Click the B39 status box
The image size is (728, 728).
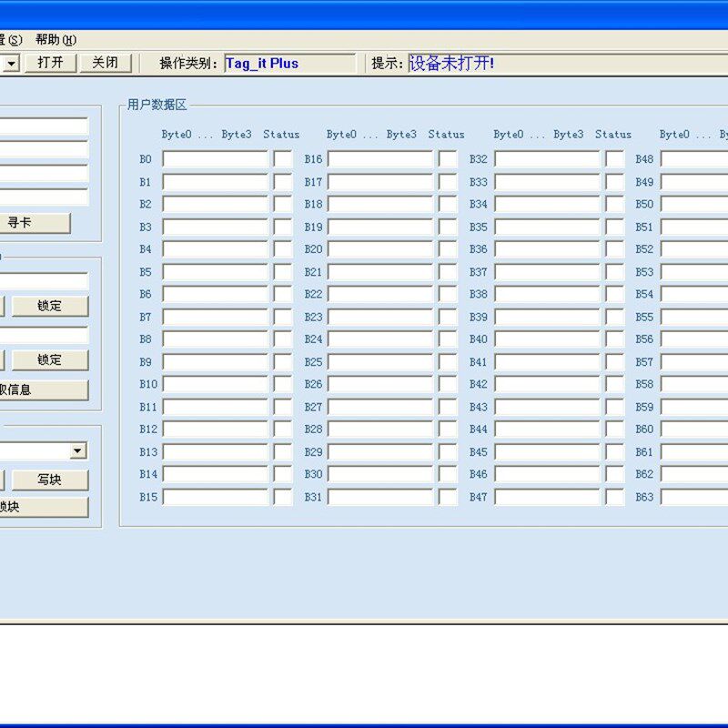point(615,317)
